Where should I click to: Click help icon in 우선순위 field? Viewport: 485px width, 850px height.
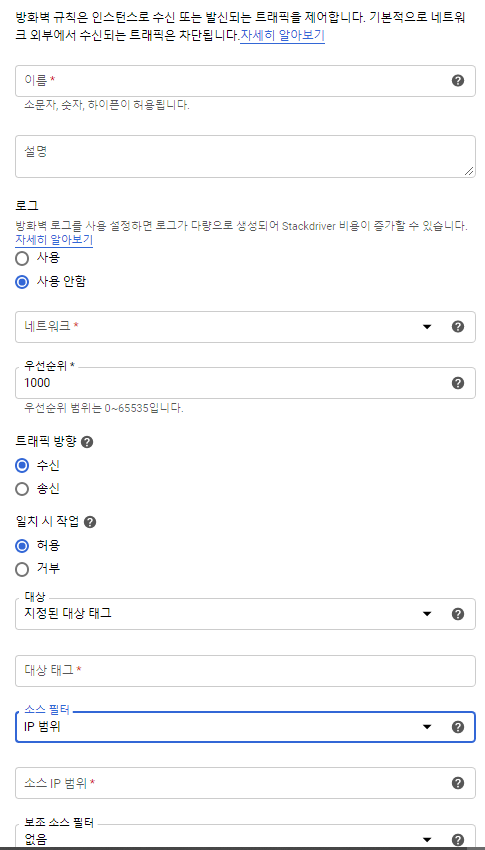pyautogui.click(x=458, y=383)
